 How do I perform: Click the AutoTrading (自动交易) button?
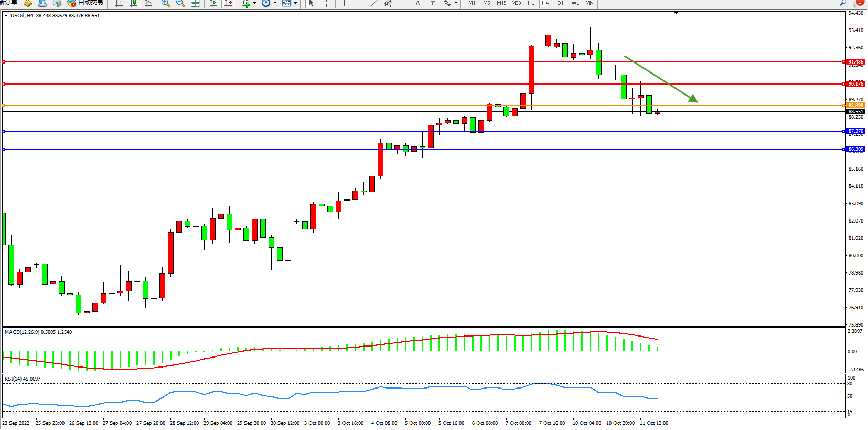coord(85,3)
